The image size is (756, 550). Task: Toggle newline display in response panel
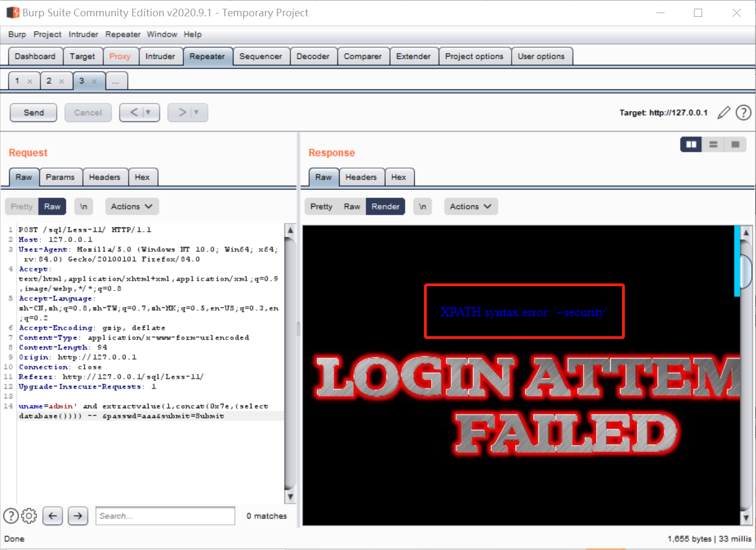(422, 207)
